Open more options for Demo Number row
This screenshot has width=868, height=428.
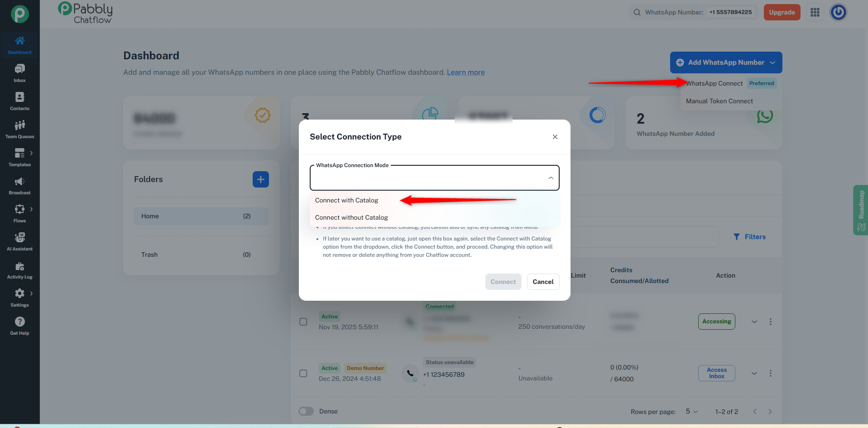coord(771,373)
